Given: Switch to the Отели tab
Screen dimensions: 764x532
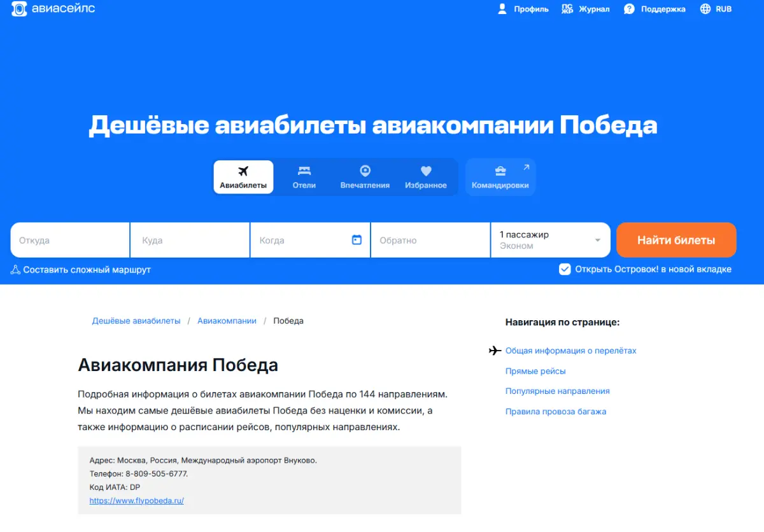Looking at the screenshot, I should 304,177.
